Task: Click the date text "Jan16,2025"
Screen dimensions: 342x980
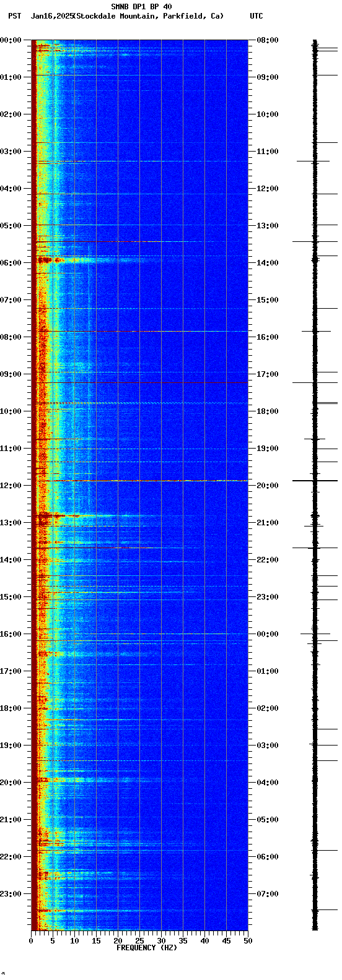Action: (x=51, y=16)
